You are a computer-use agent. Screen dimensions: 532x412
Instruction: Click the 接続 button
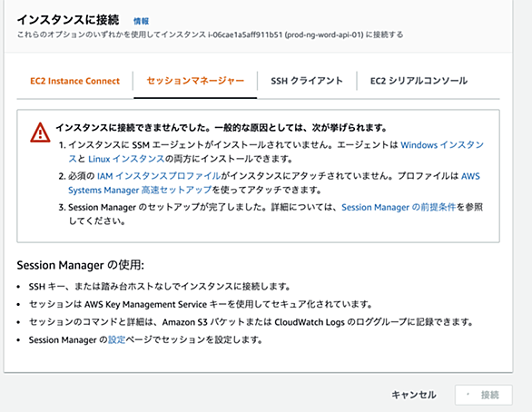(x=484, y=395)
